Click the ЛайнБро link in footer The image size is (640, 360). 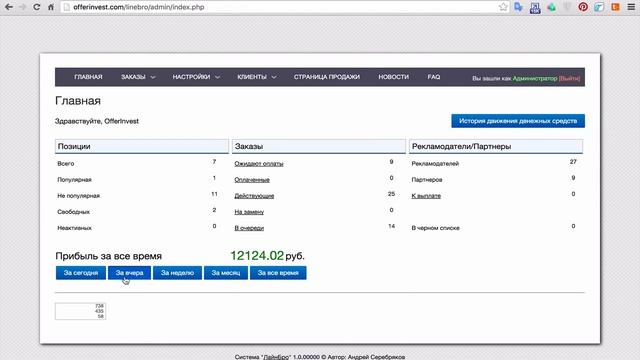[276, 357]
